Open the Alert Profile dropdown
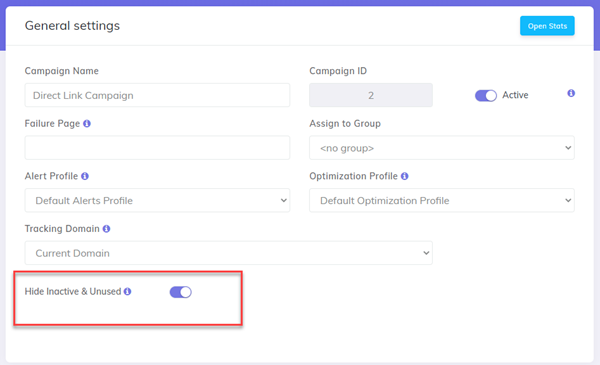 coord(157,200)
